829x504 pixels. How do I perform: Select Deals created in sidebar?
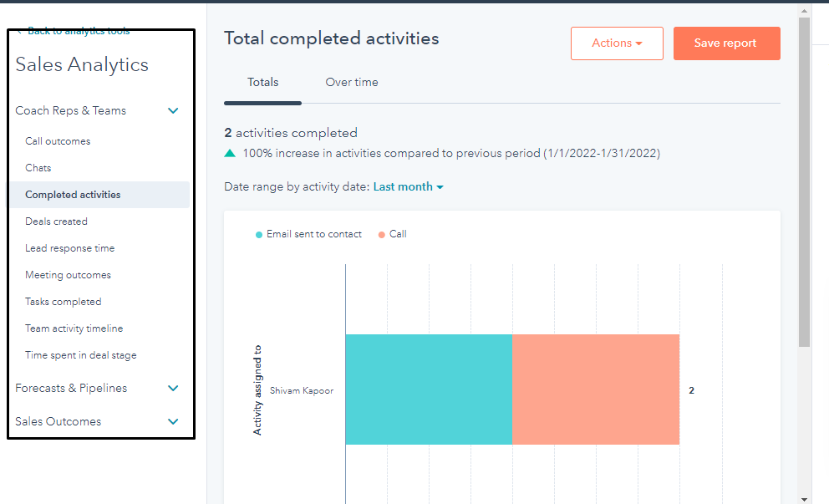(x=56, y=221)
